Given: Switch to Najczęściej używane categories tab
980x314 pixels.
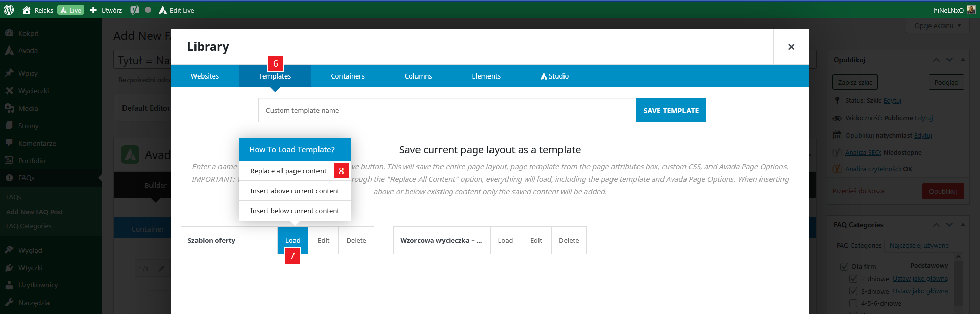Looking at the screenshot, I should coord(919,246).
